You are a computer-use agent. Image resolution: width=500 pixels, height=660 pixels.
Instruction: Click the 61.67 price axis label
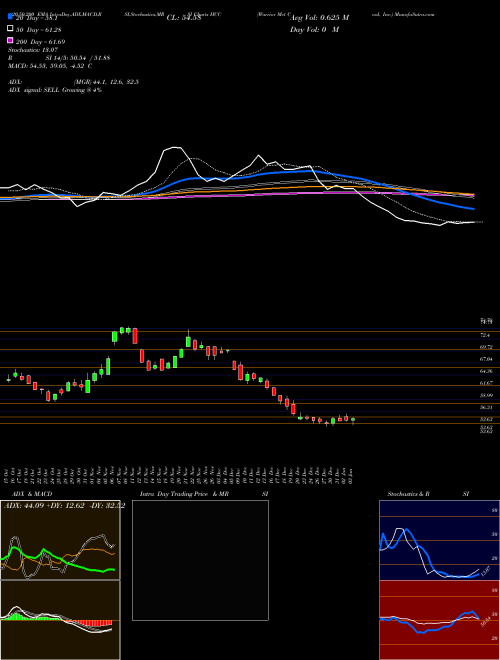[486, 383]
